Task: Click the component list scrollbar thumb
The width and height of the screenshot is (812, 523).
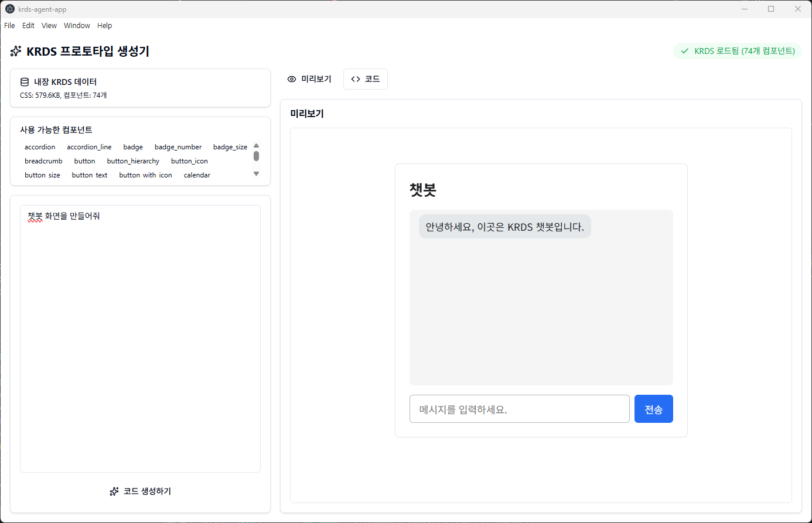Action: pos(256,156)
